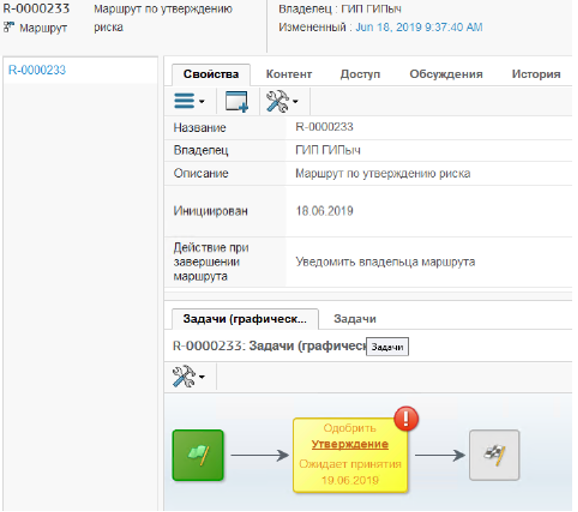The width and height of the screenshot is (578, 512).
Task: Select R-0000233 in the left tree
Action: coord(37,70)
